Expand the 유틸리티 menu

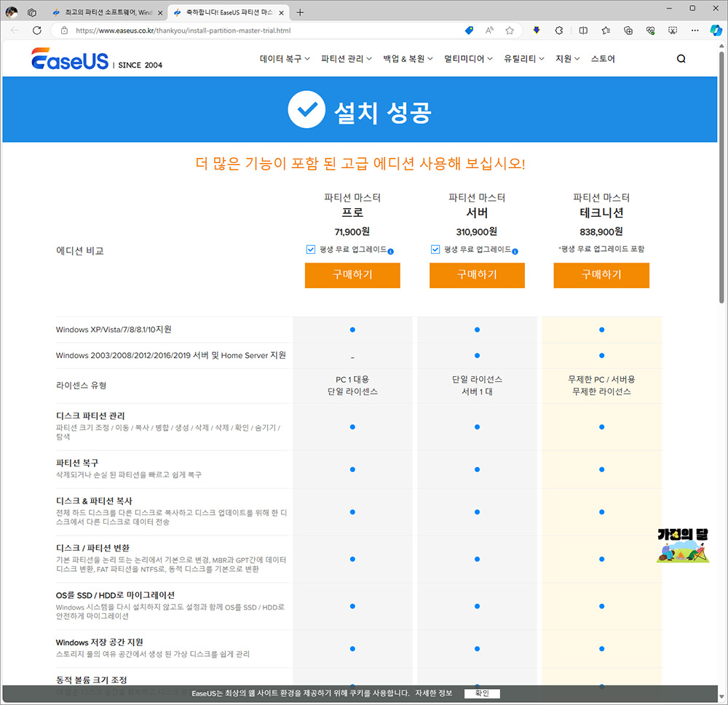pyautogui.click(x=523, y=58)
